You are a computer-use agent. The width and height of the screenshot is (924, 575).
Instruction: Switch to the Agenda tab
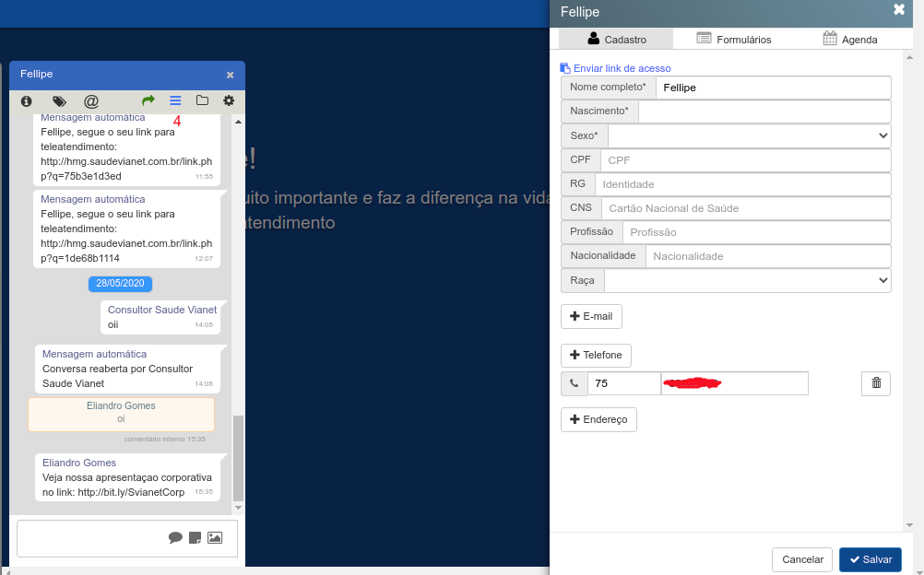coord(849,39)
